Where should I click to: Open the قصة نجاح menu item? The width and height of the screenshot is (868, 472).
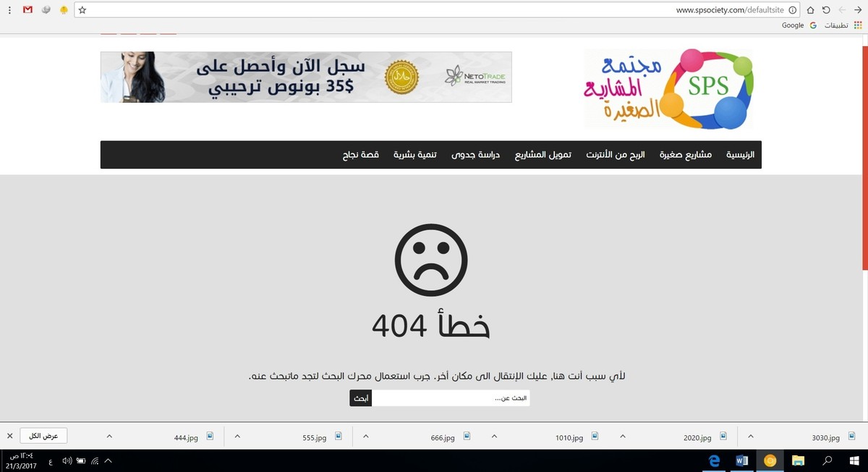pos(361,155)
